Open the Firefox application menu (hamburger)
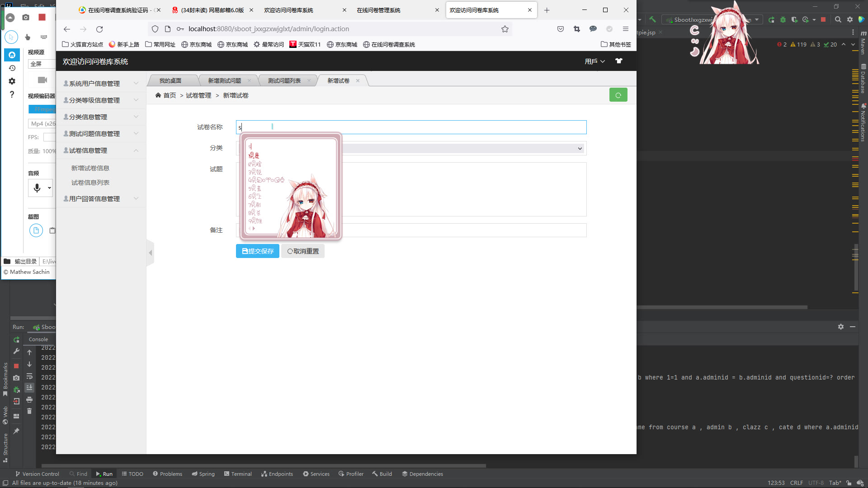This screenshot has width=868, height=488. click(626, 29)
